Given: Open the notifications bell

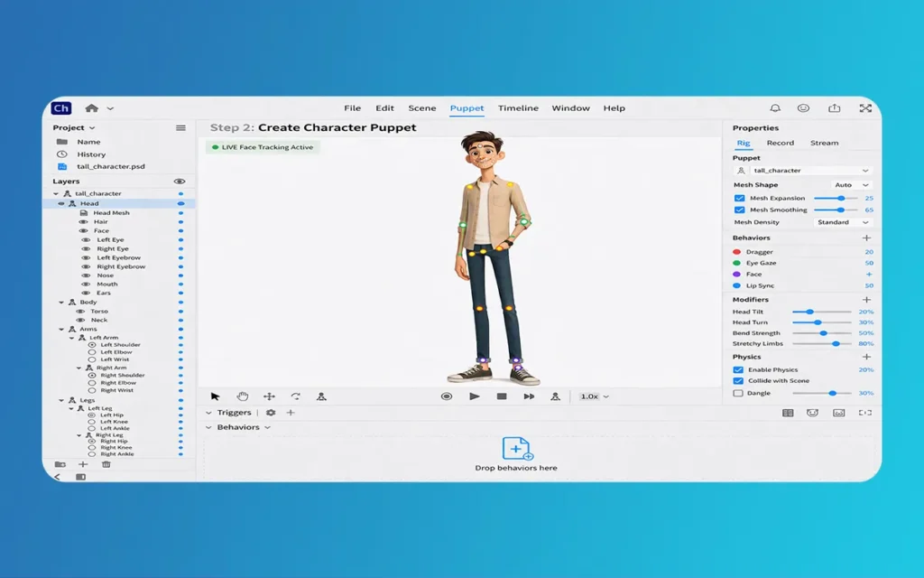Looking at the screenshot, I should (775, 108).
